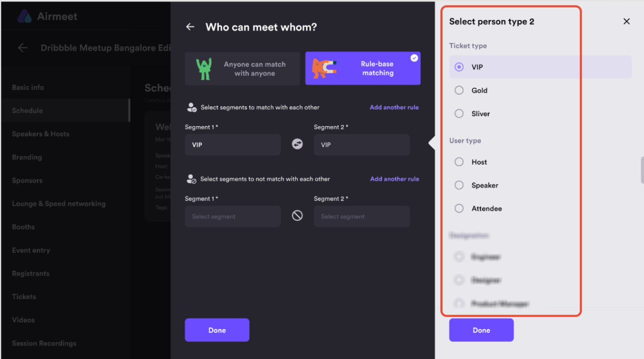Click the not-match segments people icon
Screen dimensions: 644x359
point(191,179)
